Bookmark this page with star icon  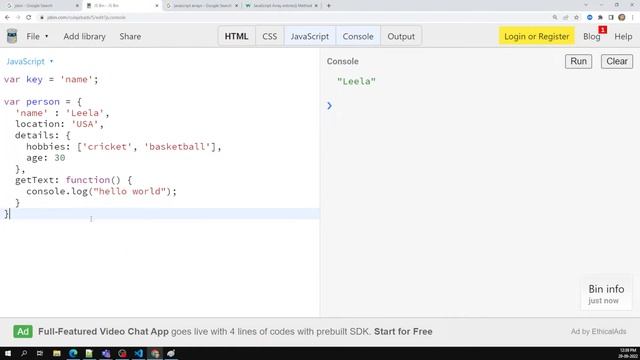coord(576,17)
